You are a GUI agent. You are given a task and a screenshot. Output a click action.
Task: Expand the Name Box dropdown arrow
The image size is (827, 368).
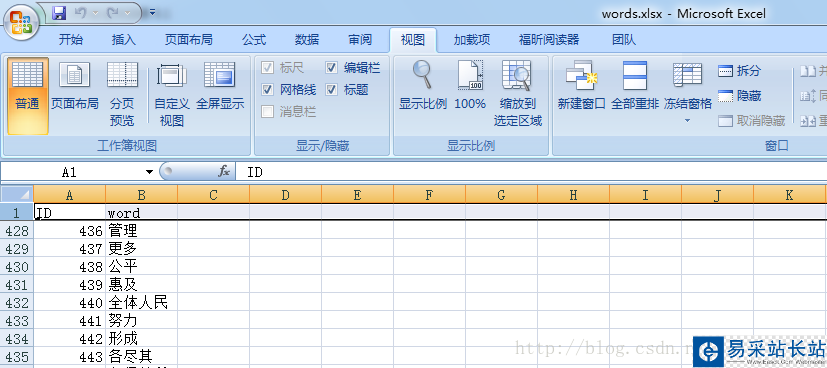[x=149, y=172]
